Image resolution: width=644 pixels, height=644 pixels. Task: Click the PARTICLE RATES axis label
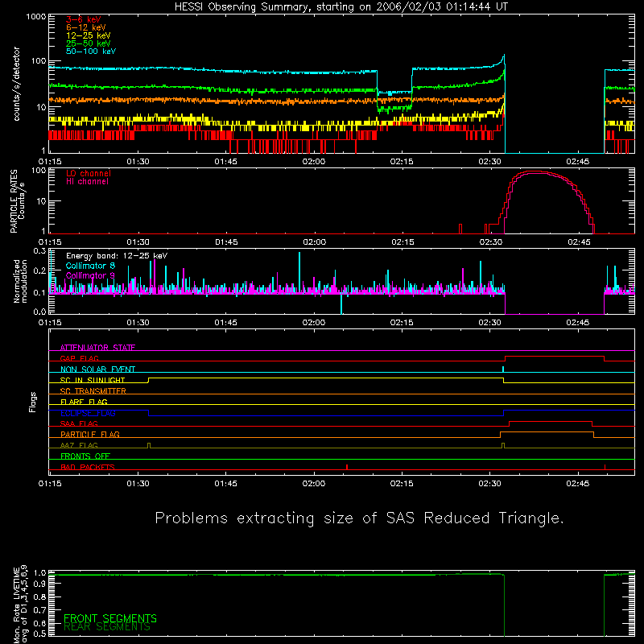tap(17, 201)
